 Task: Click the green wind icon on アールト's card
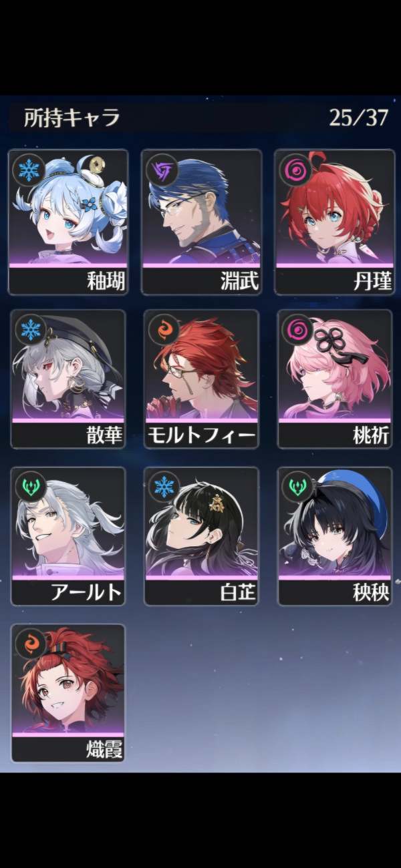click(x=29, y=487)
